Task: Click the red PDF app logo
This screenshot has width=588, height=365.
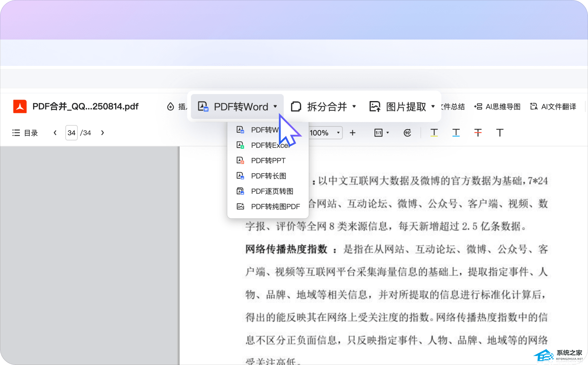Action: (20, 106)
